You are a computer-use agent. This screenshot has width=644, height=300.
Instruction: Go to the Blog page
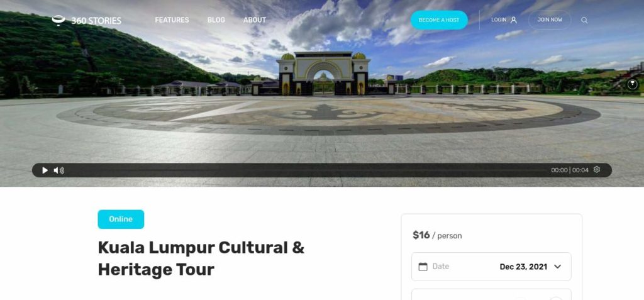[x=216, y=20]
